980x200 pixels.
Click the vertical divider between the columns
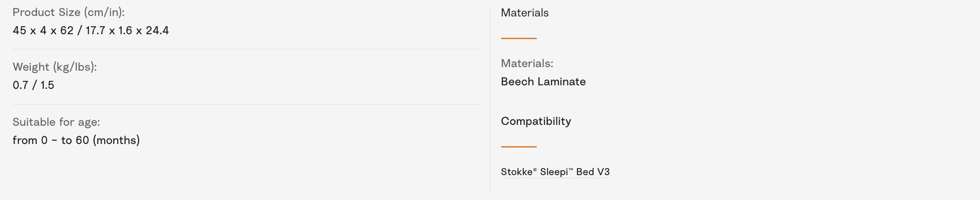coord(490,100)
